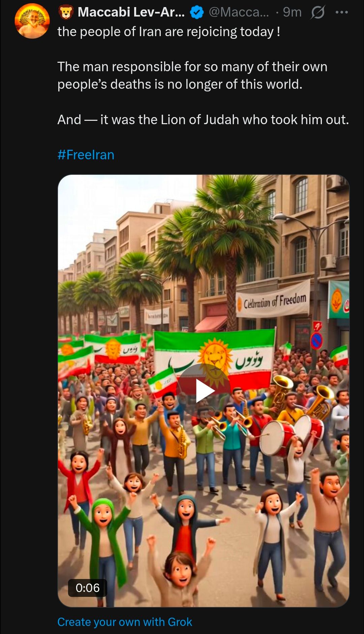Click the large lion-and-sun flag in the video

(x=215, y=359)
